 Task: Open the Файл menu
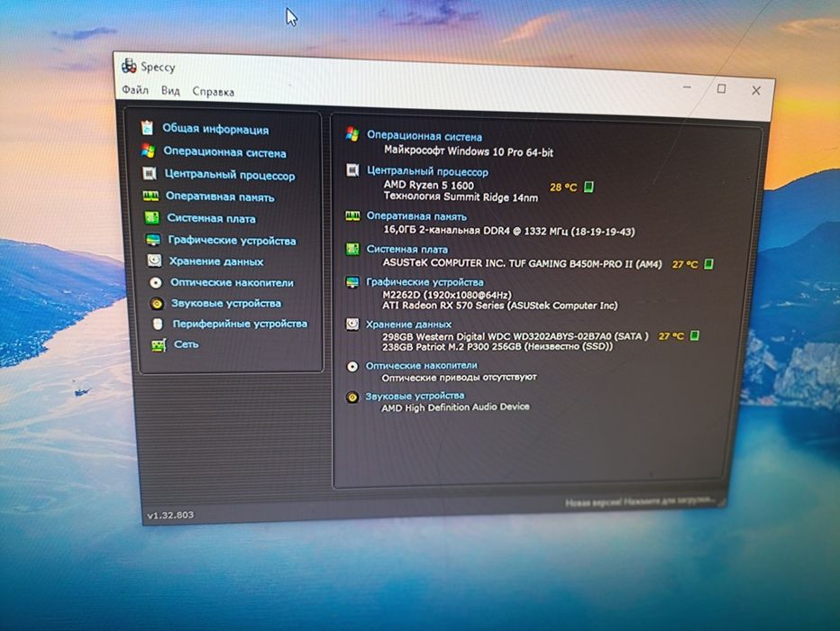(135, 90)
